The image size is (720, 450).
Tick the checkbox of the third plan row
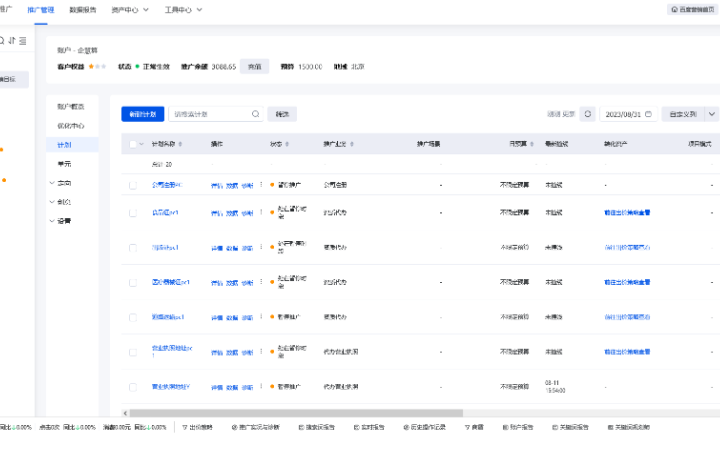(133, 248)
